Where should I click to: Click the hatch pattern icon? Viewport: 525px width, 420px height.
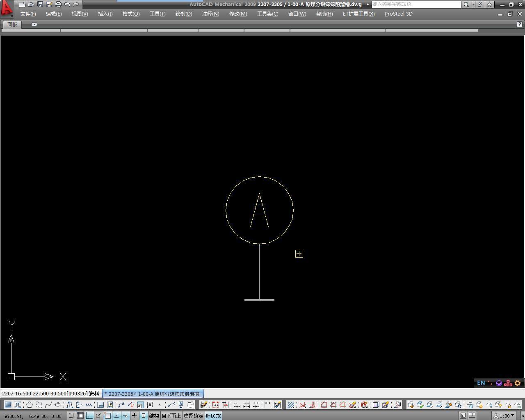coord(291,405)
